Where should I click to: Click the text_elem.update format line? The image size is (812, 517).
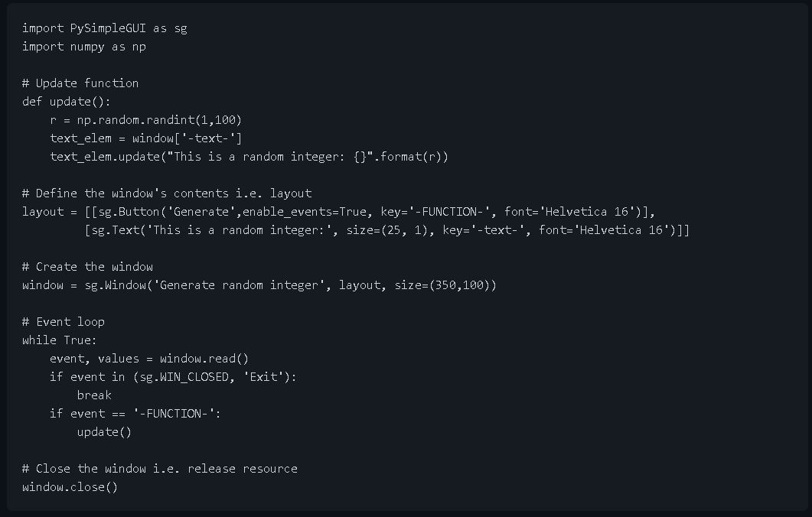coord(249,157)
